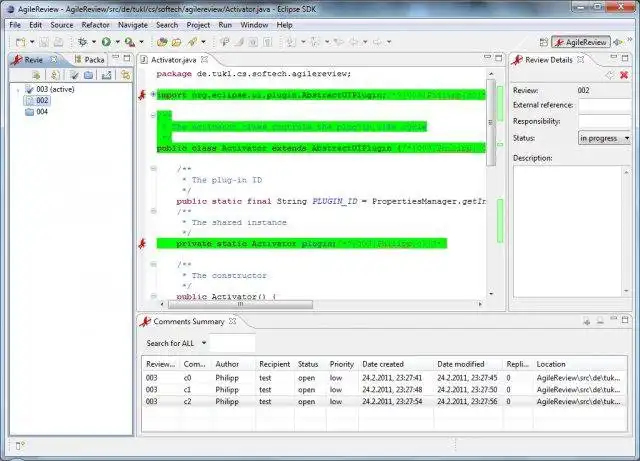This screenshot has height=461, width=640.
Task: Click the External Tools run icon
Action: (x=130, y=42)
